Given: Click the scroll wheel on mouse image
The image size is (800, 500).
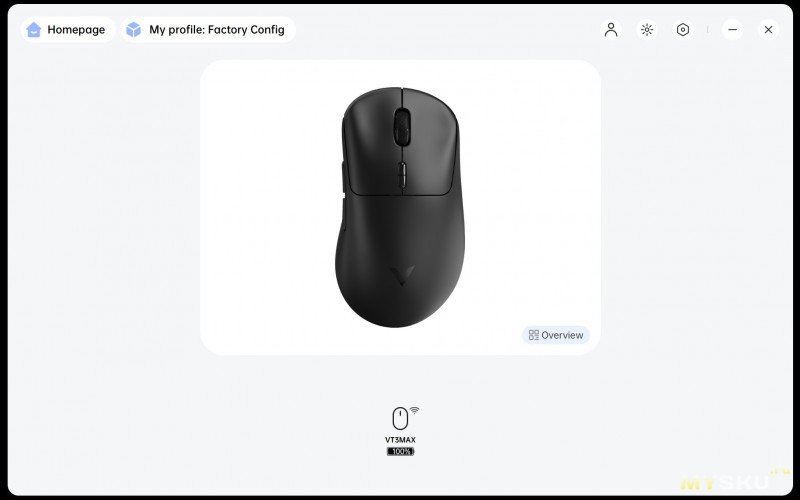Looking at the screenshot, I should 402,127.
